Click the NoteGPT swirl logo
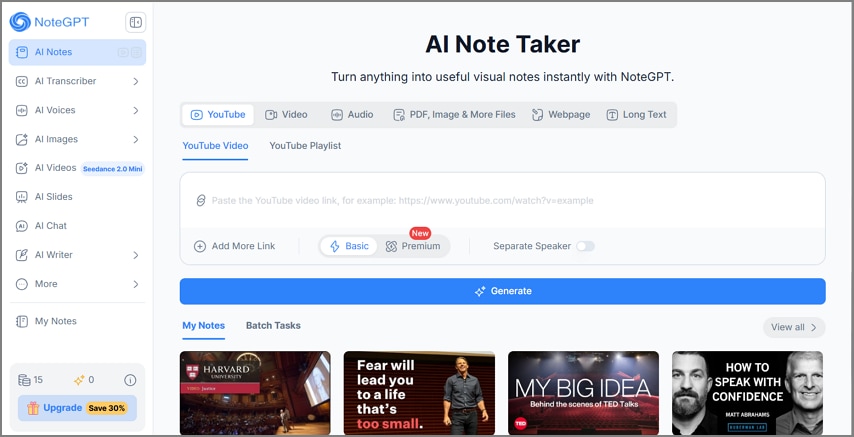The width and height of the screenshot is (854, 437). (20, 22)
